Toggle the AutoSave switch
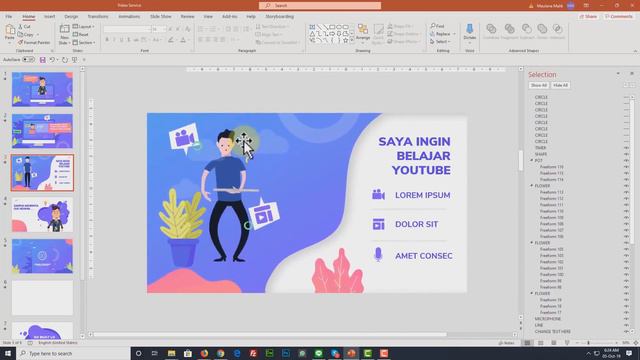640x360 pixels. [28, 60]
